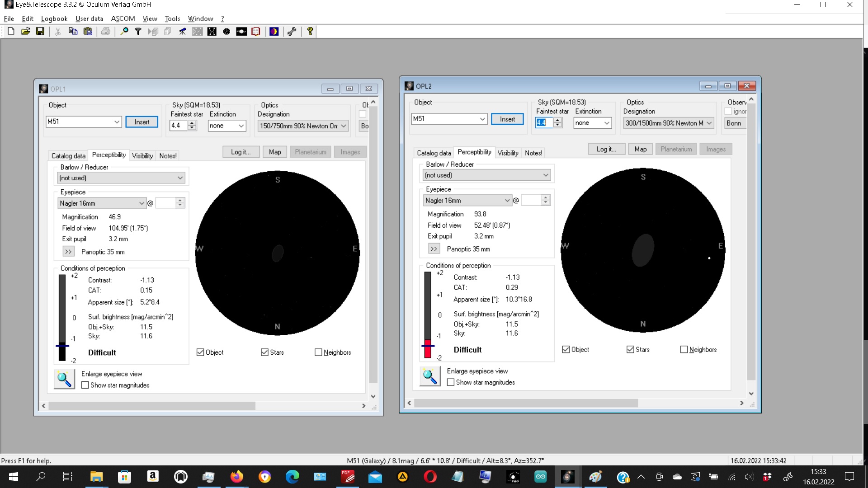Click the Windows Start button

(13, 477)
